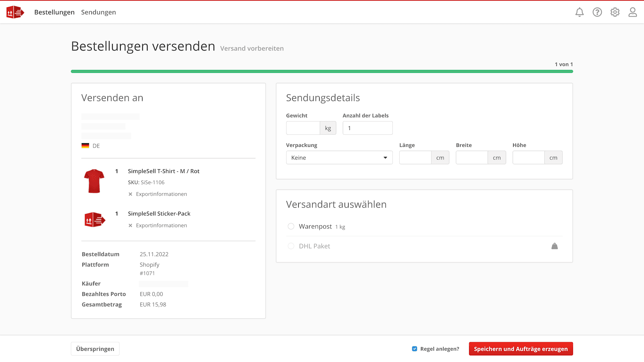Click the SimpleSell logo in the top bar
Viewport: 644px width, 362px height.
tap(15, 12)
